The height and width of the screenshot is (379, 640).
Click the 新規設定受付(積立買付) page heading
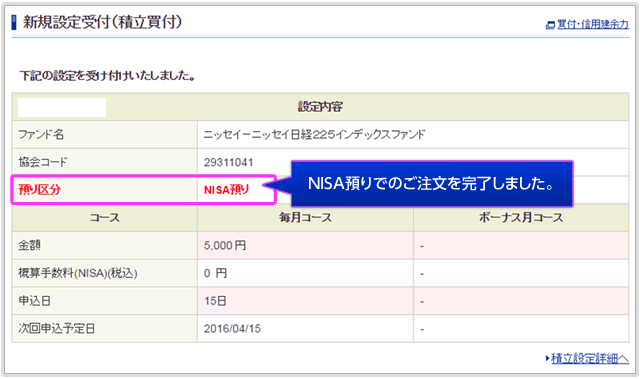click(x=102, y=22)
